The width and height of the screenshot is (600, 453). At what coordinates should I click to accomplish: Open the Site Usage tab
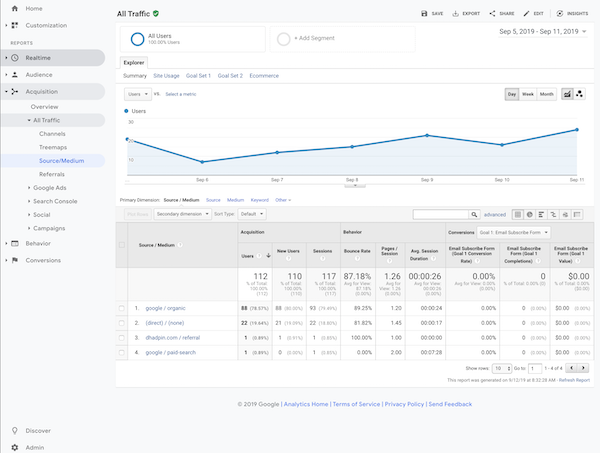coord(166,76)
